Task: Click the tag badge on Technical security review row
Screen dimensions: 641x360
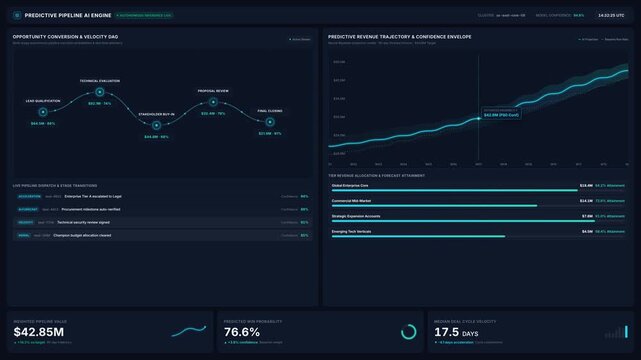Action: tap(26, 223)
